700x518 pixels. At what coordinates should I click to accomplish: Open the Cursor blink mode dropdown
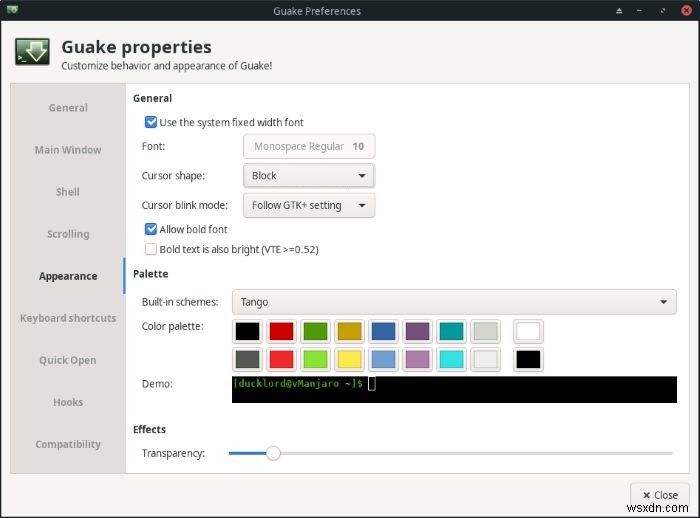pos(309,205)
